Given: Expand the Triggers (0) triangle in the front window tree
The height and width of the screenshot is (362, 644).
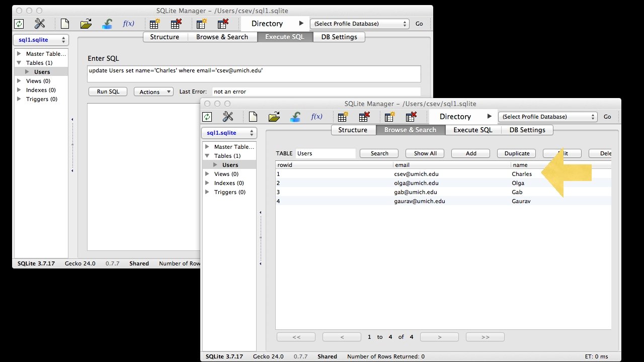Looking at the screenshot, I should [x=207, y=192].
